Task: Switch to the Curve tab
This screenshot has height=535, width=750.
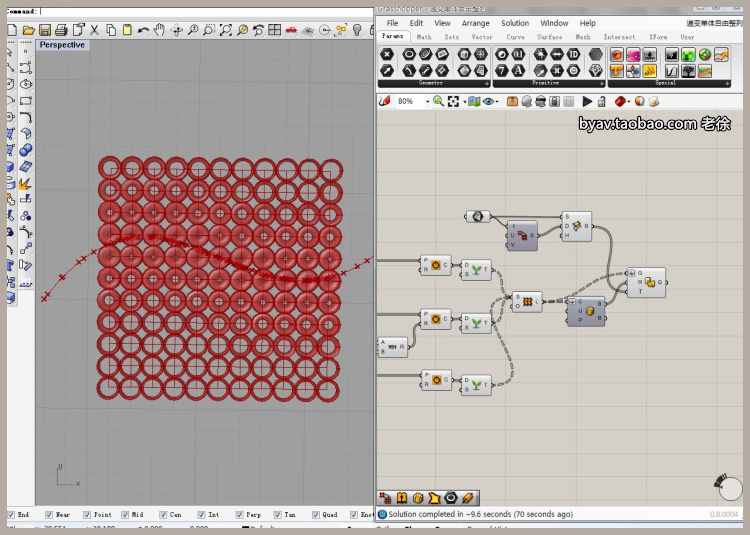Action: (x=515, y=37)
